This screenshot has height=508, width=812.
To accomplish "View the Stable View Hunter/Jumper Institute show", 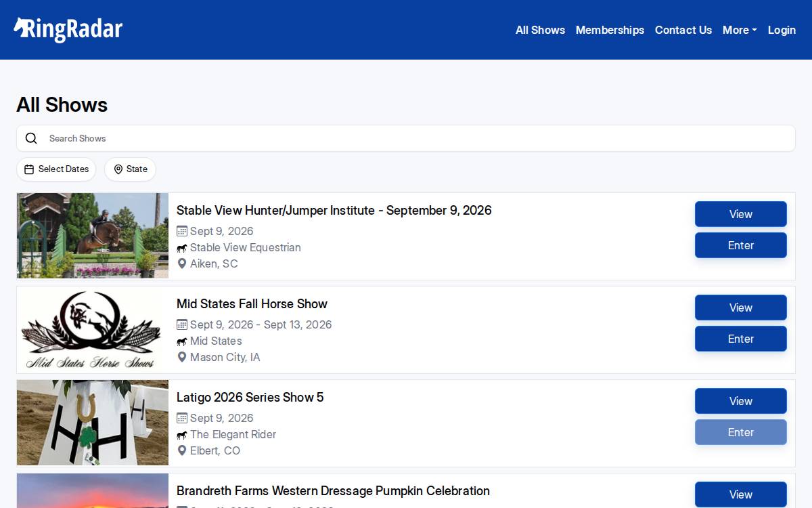I will pos(741,214).
